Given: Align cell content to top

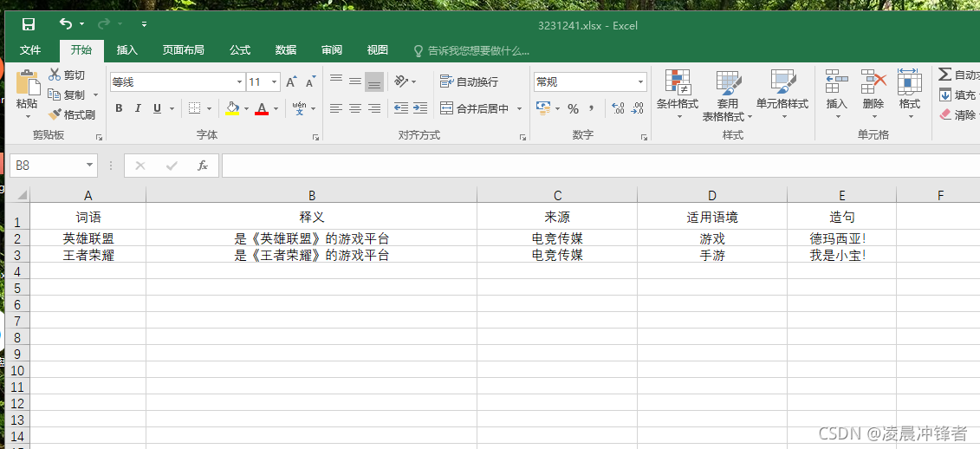Looking at the screenshot, I should pos(336,80).
